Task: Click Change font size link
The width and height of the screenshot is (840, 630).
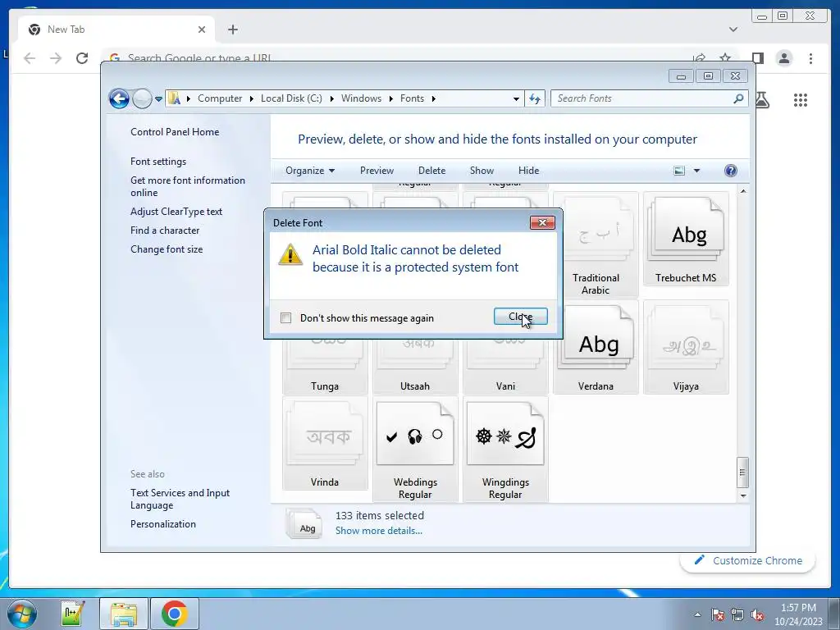Action: (167, 249)
